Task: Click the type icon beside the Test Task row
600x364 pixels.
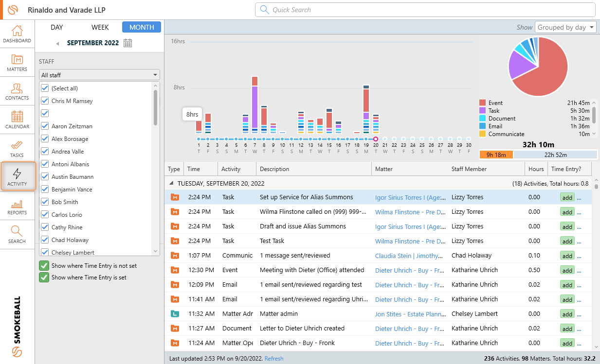Action: pyautogui.click(x=175, y=241)
